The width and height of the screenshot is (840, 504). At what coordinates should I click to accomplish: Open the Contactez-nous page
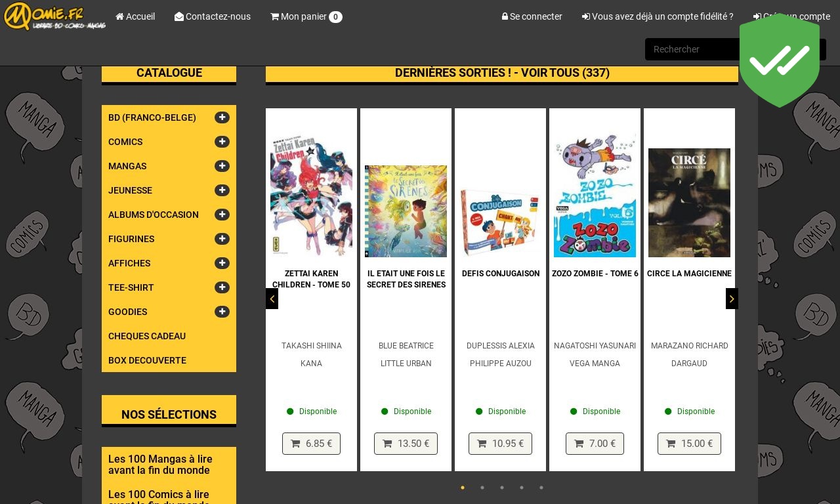tap(213, 16)
